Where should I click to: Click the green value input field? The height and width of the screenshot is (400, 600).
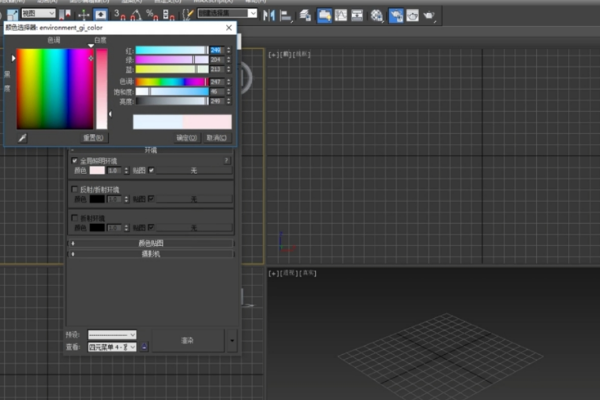(x=217, y=60)
